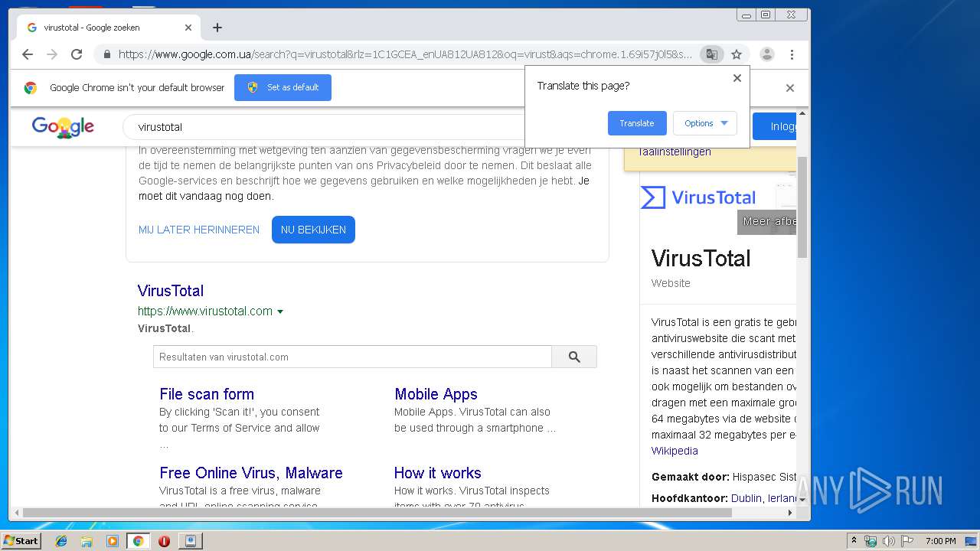Open the How it works sitelink
The image size is (980, 551).
pos(438,473)
